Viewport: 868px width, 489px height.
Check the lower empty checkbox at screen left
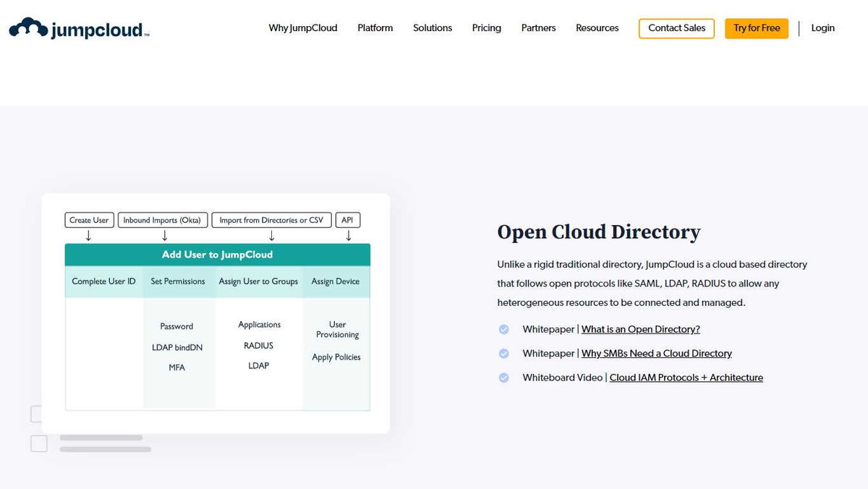coord(38,443)
